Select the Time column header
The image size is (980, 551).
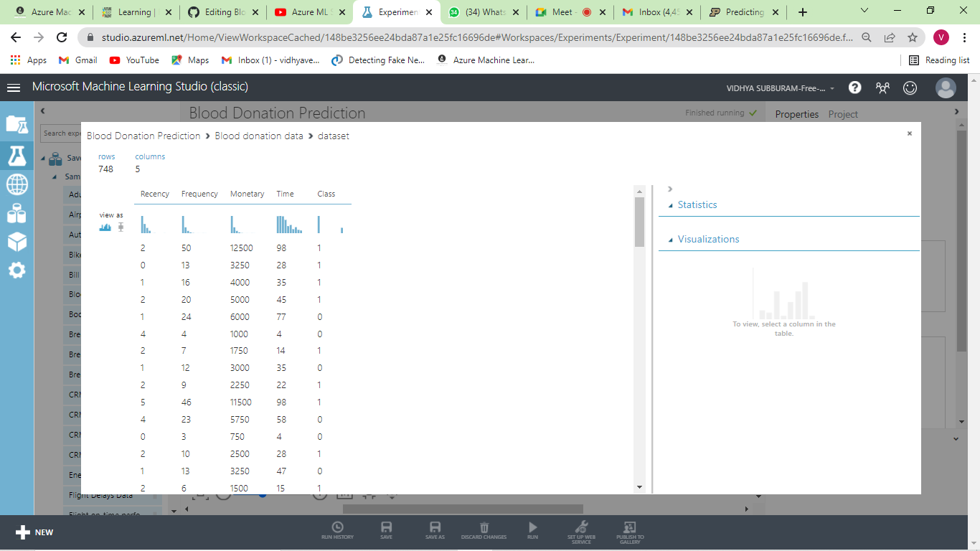(285, 194)
